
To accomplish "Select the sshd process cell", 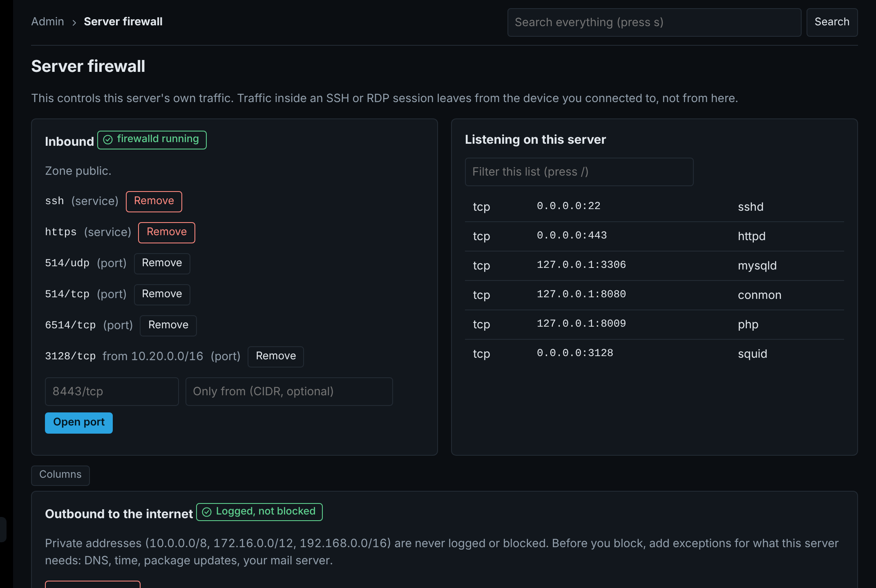I will [751, 207].
